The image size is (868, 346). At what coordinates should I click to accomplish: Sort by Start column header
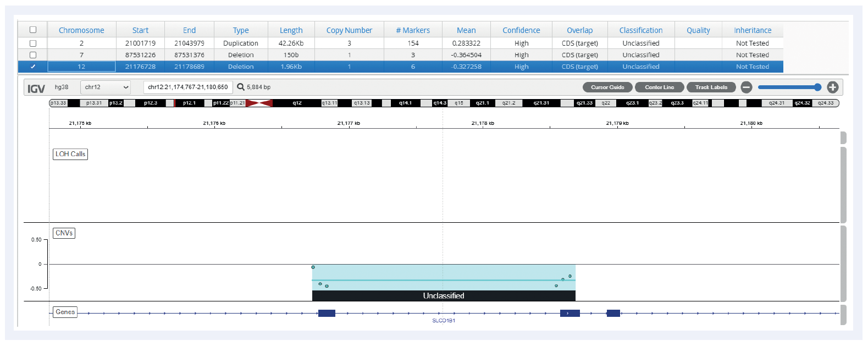click(x=140, y=30)
